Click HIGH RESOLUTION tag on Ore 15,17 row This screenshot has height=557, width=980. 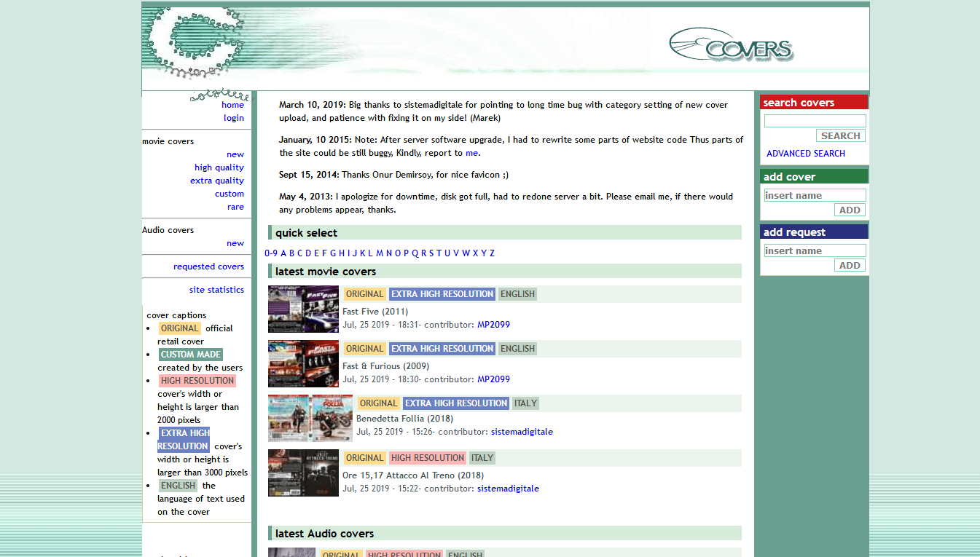pos(428,458)
